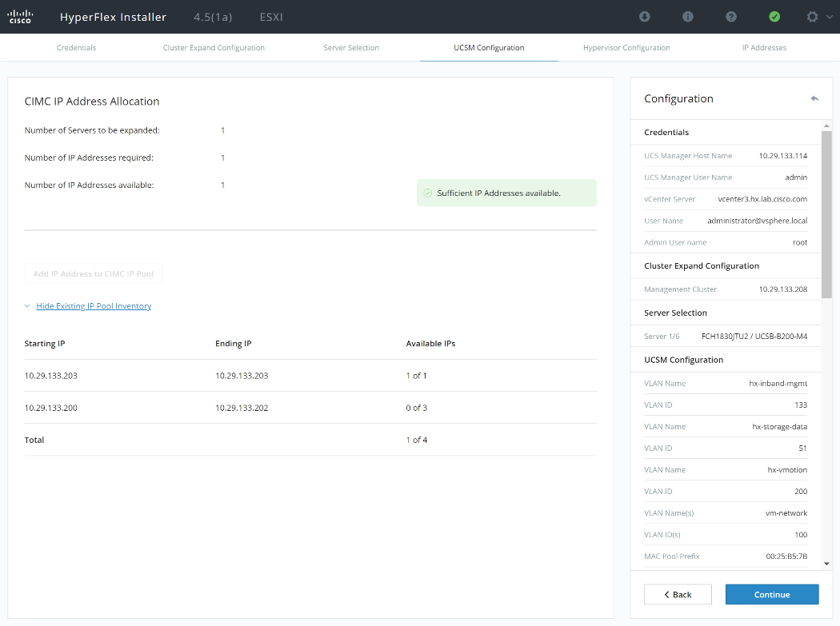The height and width of the screenshot is (626, 840).
Task: Go to the IP Addresses tab
Action: [765, 48]
